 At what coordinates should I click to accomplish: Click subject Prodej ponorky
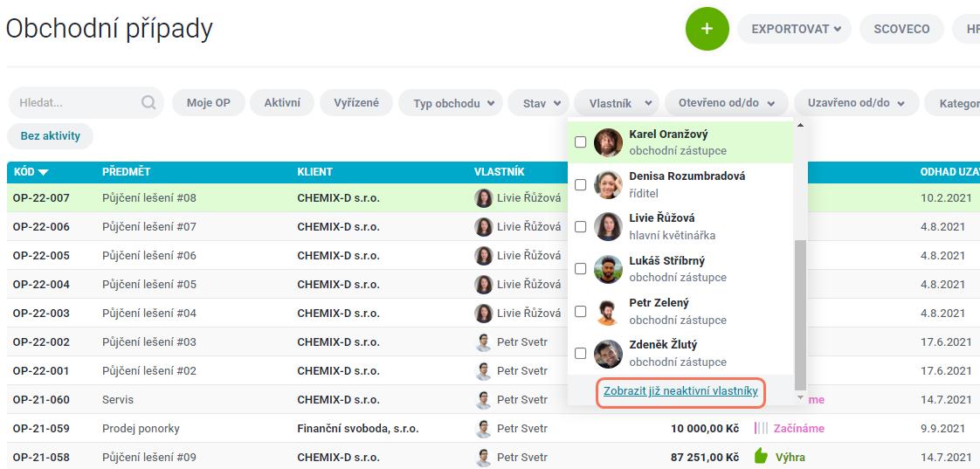point(141,428)
